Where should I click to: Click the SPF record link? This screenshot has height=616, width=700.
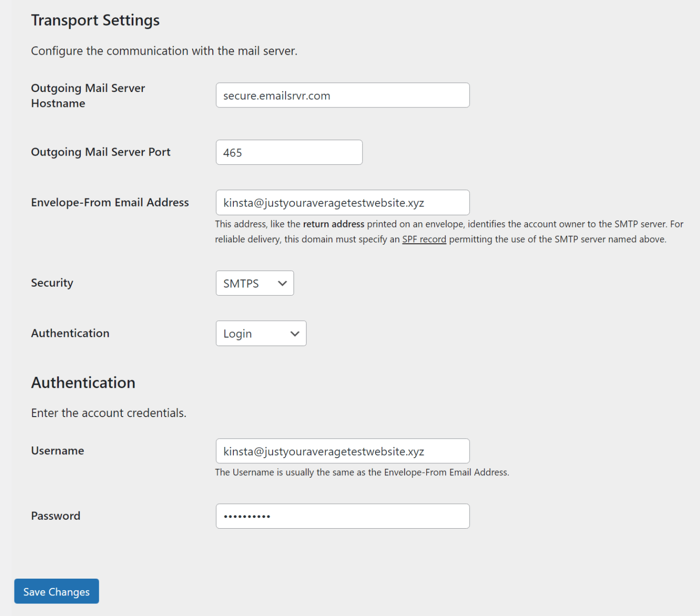424,239
